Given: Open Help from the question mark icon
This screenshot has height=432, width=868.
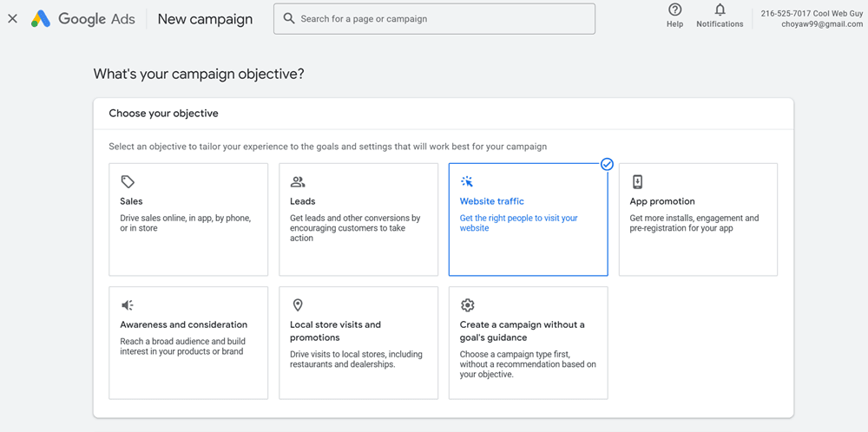Looking at the screenshot, I should [x=674, y=10].
